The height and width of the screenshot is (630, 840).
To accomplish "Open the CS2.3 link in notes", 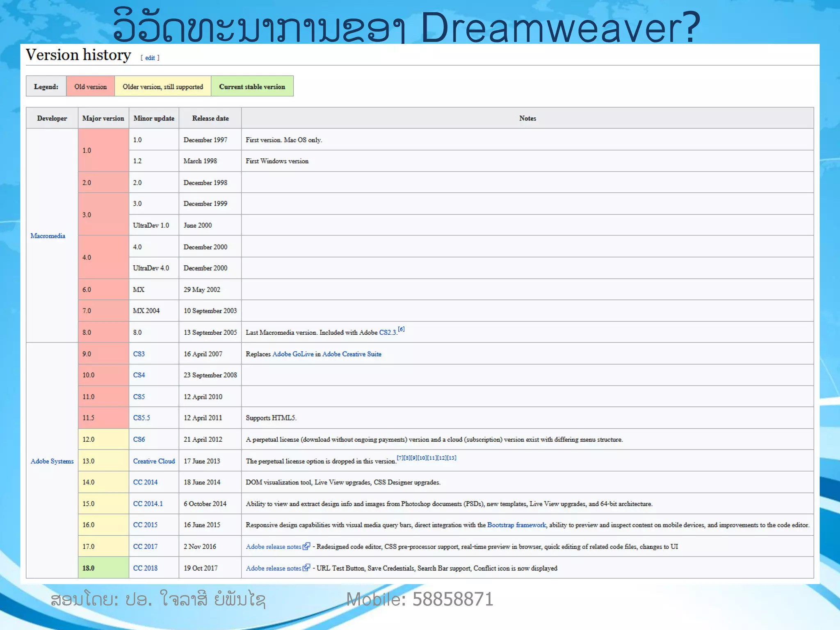I will [x=388, y=333].
